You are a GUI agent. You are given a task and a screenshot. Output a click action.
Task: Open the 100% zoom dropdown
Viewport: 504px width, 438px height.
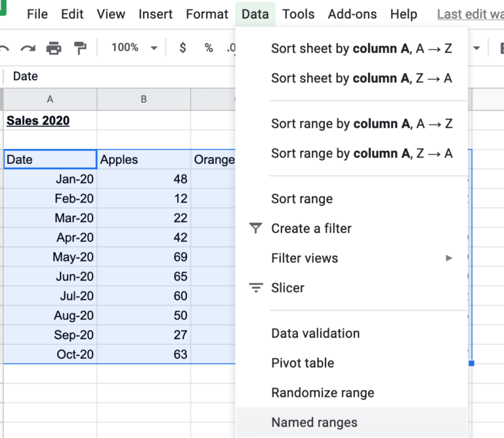pos(134,48)
